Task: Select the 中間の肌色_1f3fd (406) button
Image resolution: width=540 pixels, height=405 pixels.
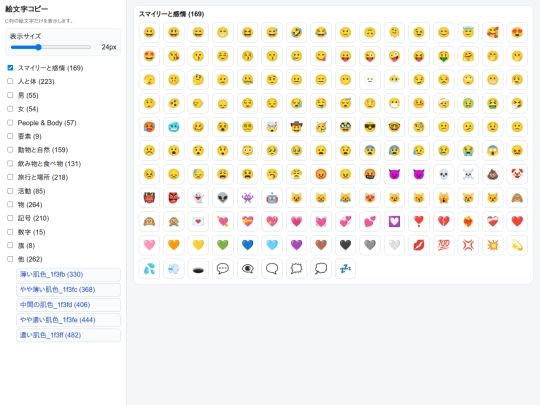Action: coord(69,305)
